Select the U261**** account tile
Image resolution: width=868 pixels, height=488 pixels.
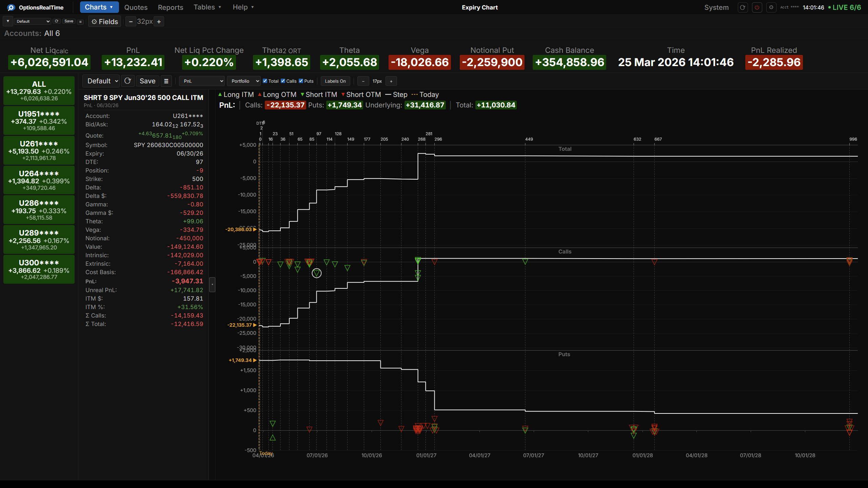[x=39, y=150]
